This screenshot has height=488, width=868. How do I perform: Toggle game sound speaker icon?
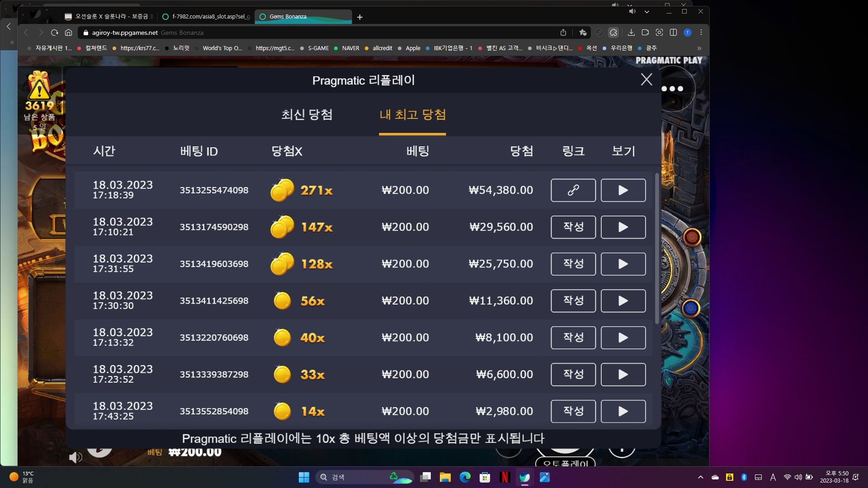click(x=75, y=457)
